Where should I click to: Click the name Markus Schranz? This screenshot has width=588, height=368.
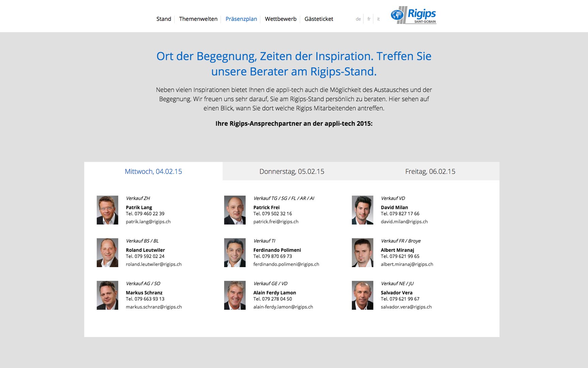point(144,293)
